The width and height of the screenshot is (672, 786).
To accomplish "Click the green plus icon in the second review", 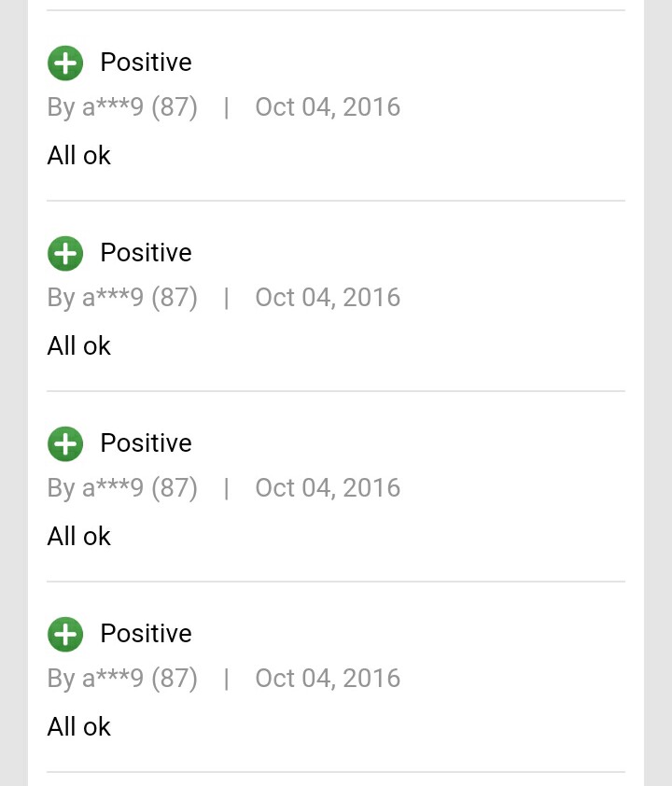I will pos(65,253).
